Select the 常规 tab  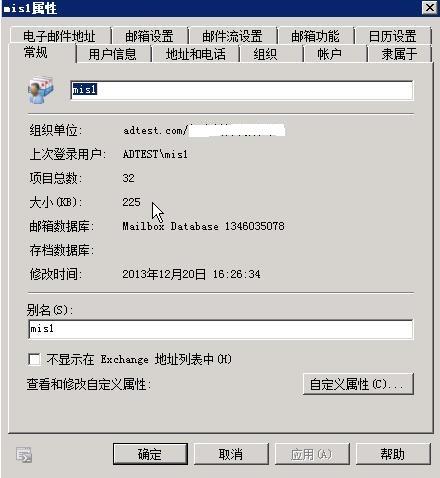coord(36,52)
